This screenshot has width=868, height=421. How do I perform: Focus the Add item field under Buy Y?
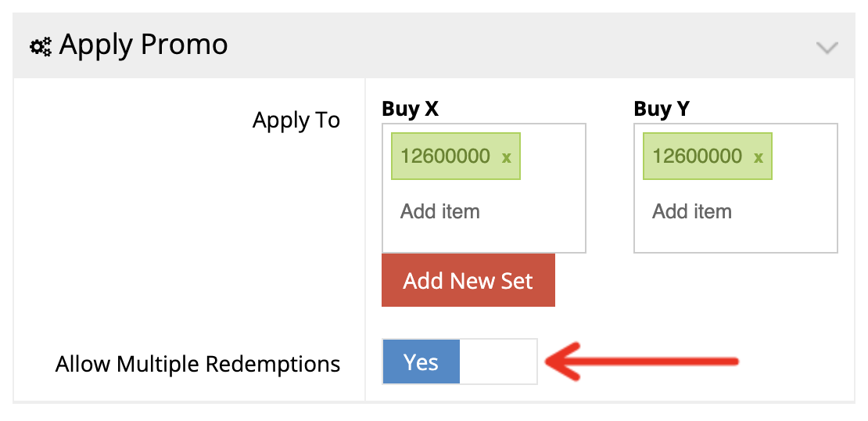coord(692,211)
